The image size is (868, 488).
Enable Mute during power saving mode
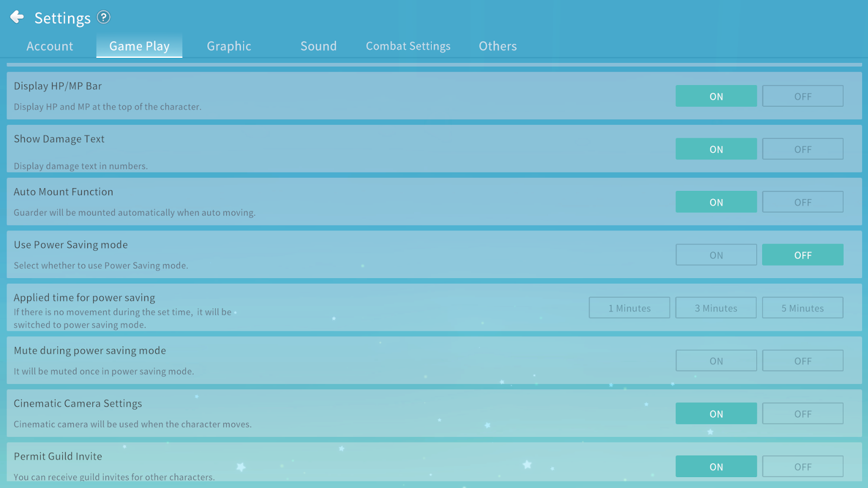pos(716,361)
